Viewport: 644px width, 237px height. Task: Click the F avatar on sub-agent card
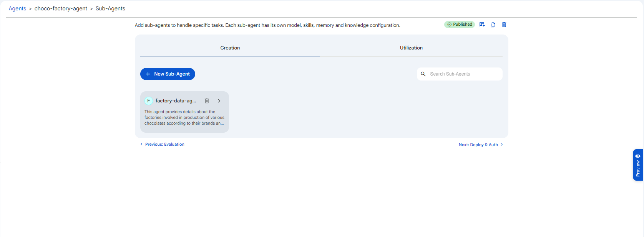click(x=149, y=101)
